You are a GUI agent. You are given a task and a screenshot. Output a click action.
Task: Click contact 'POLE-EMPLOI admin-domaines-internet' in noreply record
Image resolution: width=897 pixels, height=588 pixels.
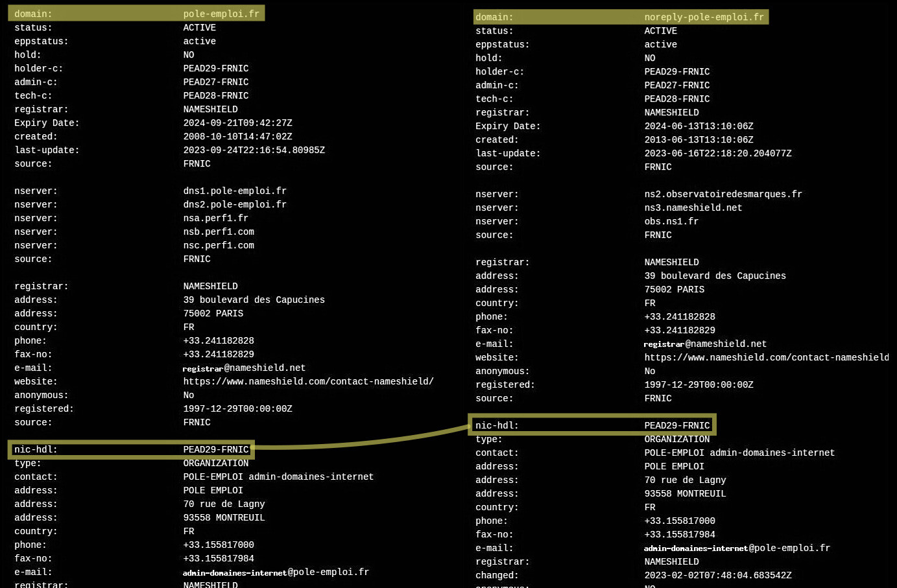tap(739, 453)
